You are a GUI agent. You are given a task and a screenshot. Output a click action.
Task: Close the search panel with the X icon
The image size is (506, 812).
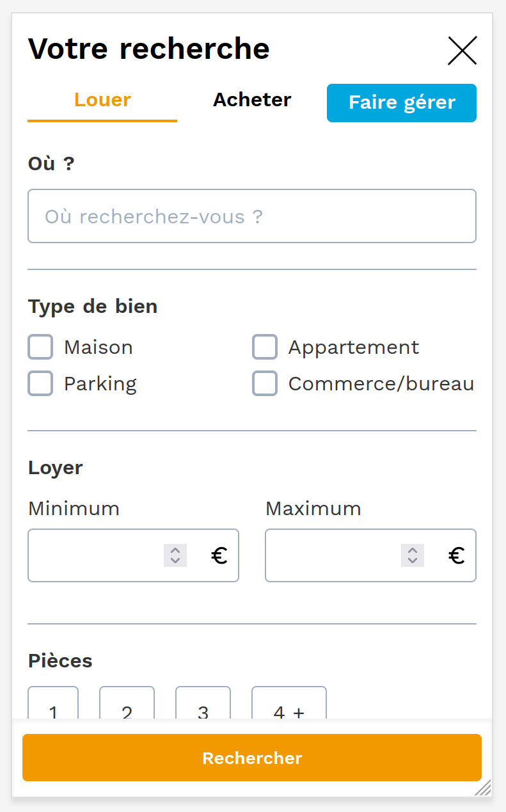point(462,51)
